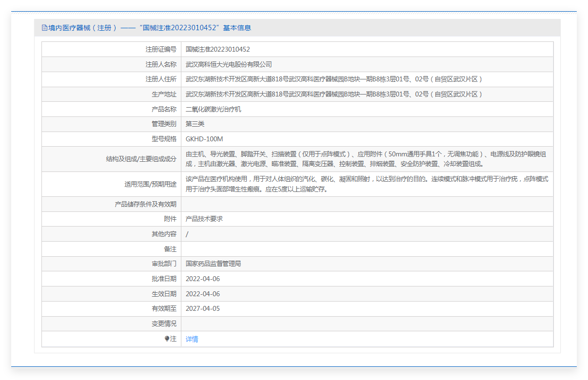Viewport: 588px width, 380px height.
Task: Click the 注册证编号 label cell
Action: [x=112, y=49]
